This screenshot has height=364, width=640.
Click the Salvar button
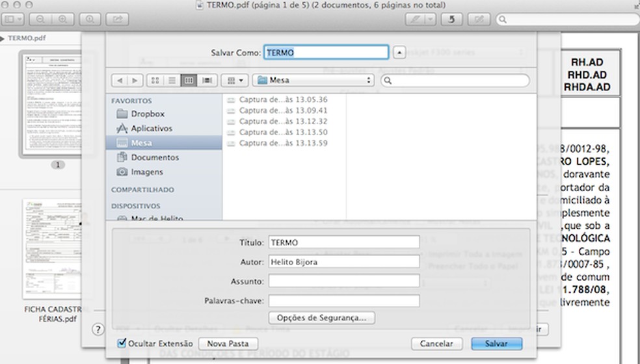click(496, 344)
